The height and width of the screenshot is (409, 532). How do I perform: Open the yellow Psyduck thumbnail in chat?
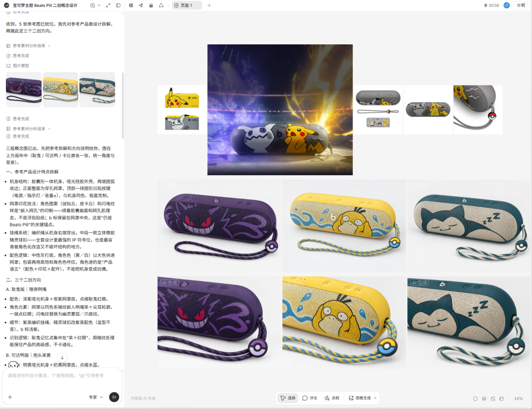pyautogui.click(x=61, y=90)
